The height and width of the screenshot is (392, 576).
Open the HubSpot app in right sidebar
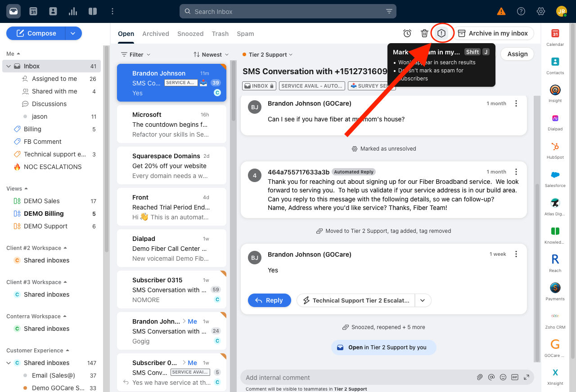click(555, 151)
